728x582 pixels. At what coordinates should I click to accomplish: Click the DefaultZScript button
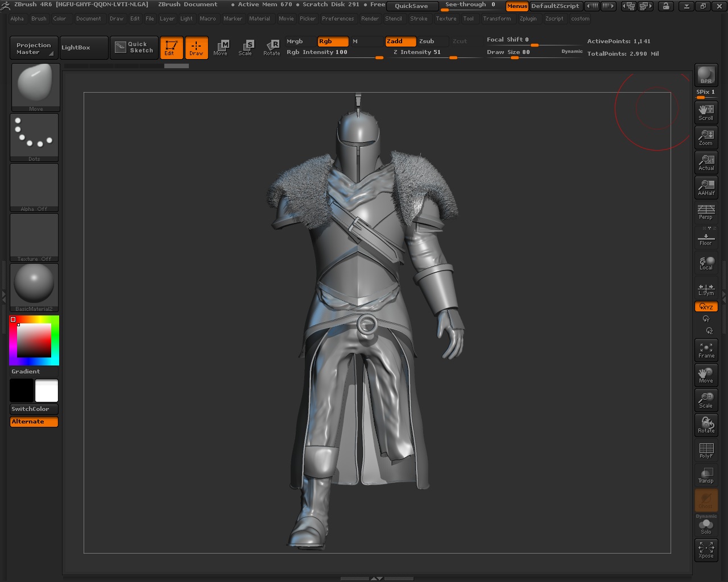555,6
